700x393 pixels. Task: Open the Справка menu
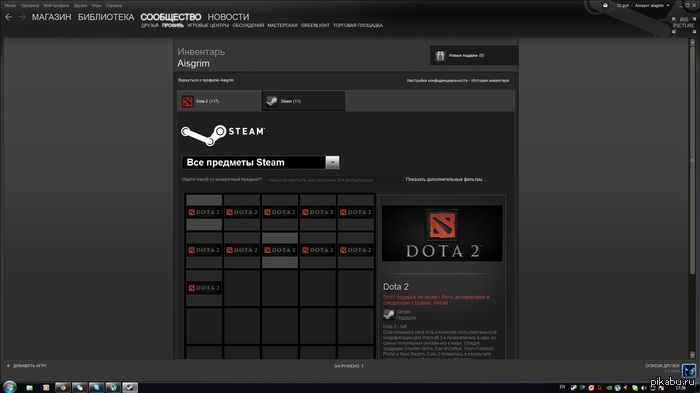[x=114, y=5]
